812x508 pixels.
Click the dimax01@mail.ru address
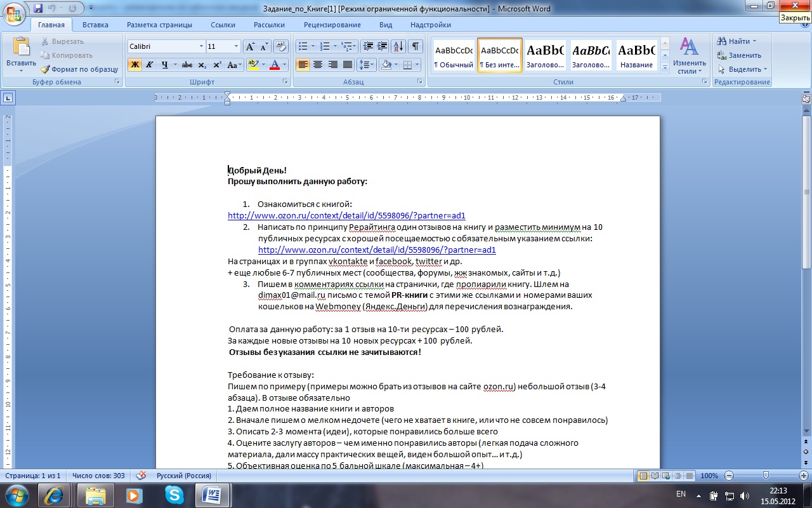click(291, 295)
